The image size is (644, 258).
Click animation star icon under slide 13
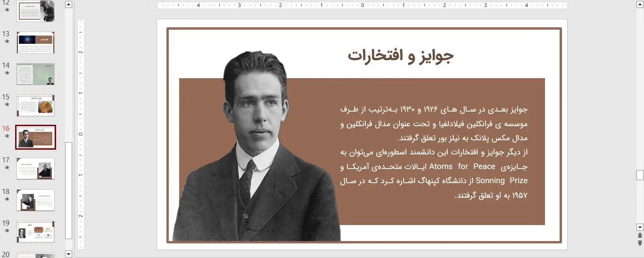pos(7,41)
